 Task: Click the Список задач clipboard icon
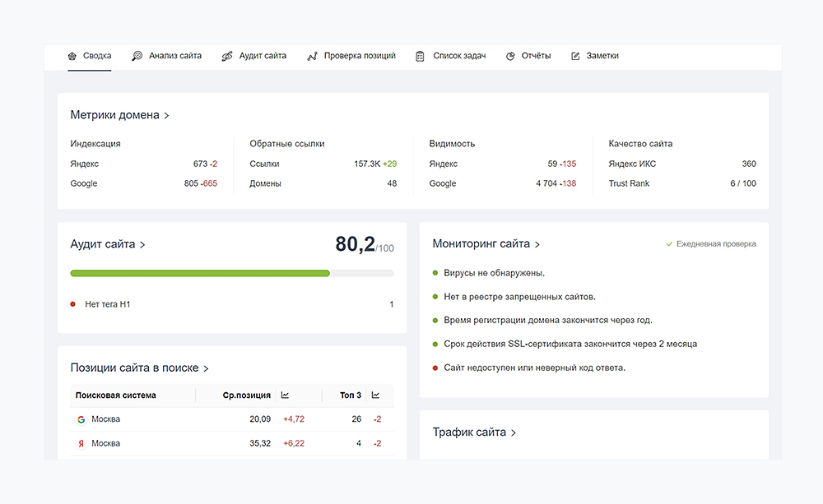[x=420, y=56]
